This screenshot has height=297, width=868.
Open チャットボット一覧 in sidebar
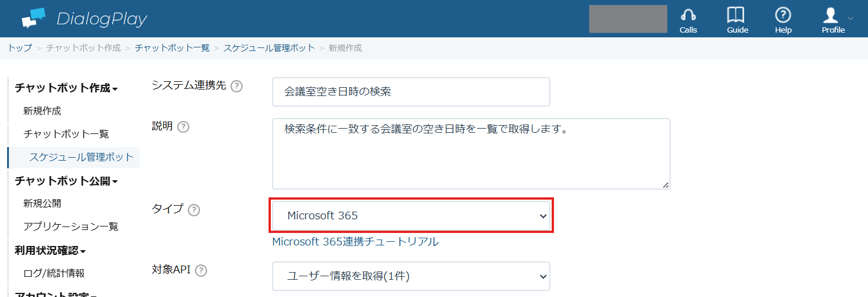pyautogui.click(x=66, y=134)
